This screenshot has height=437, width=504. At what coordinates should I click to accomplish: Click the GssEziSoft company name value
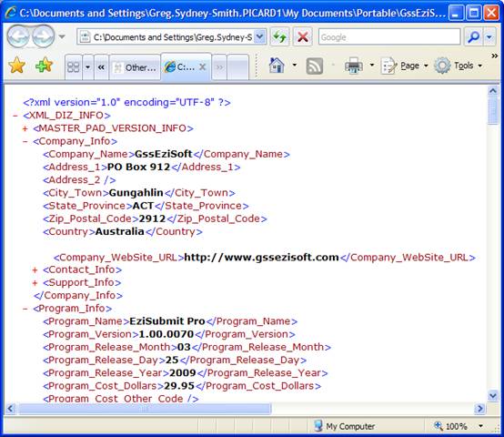click(163, 154)
